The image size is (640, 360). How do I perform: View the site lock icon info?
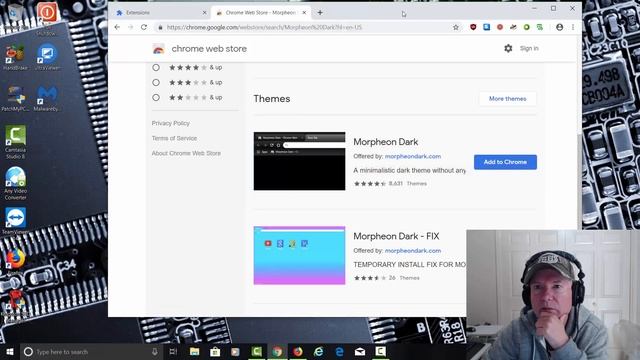[x=160, y=27]
